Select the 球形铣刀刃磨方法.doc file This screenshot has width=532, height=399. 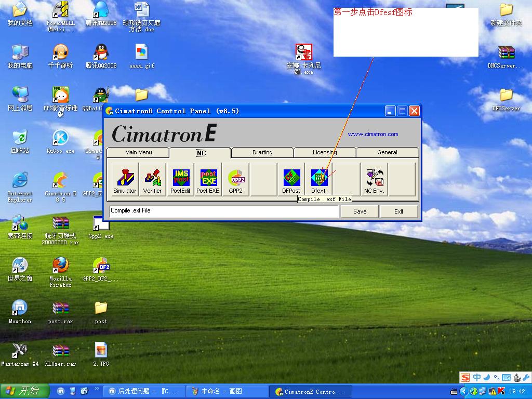[x=141, y=16]
